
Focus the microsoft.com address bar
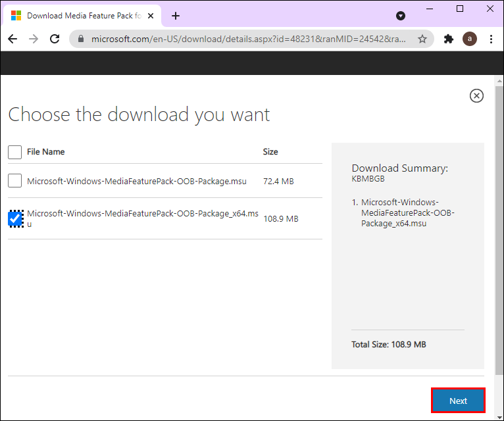click(x=247, y=39)
